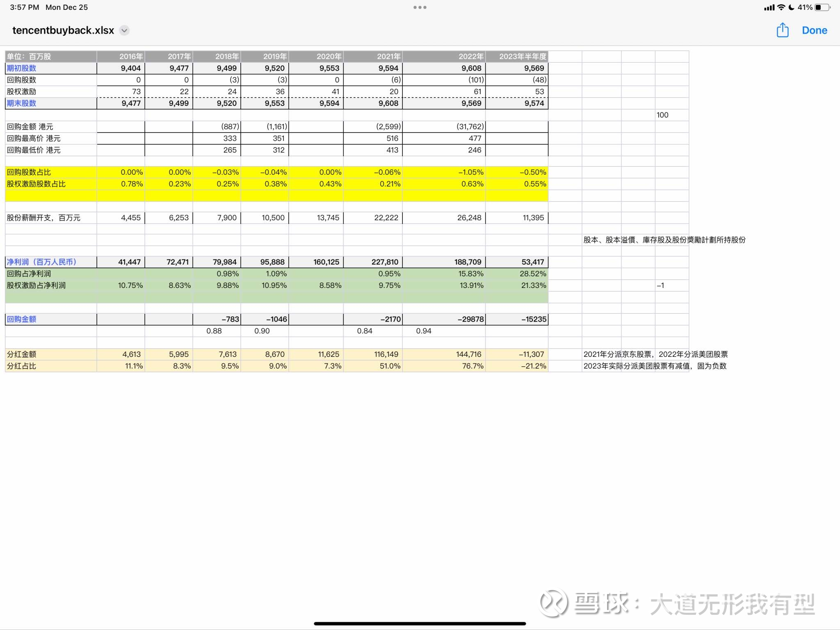Viewport: 840px width, 630px height.
Task: Select the cell showing 28.52%
Action: (x=517, y=274)
